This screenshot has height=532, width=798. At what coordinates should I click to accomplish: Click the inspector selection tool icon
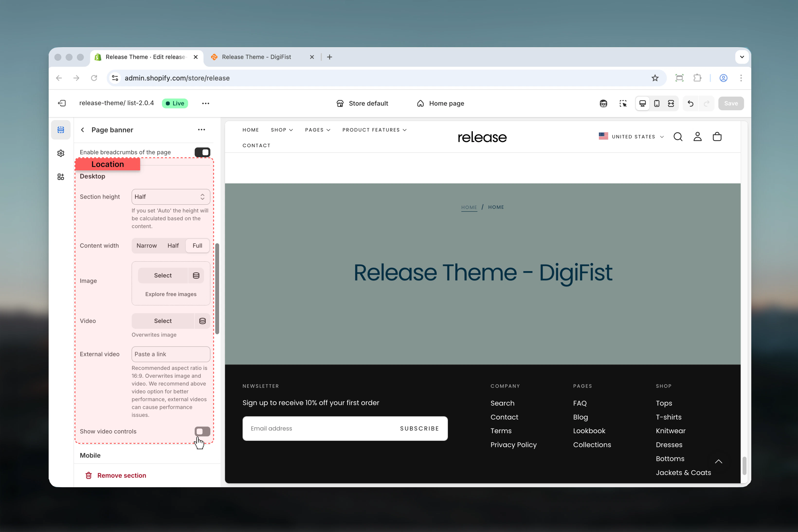[623, 103]
